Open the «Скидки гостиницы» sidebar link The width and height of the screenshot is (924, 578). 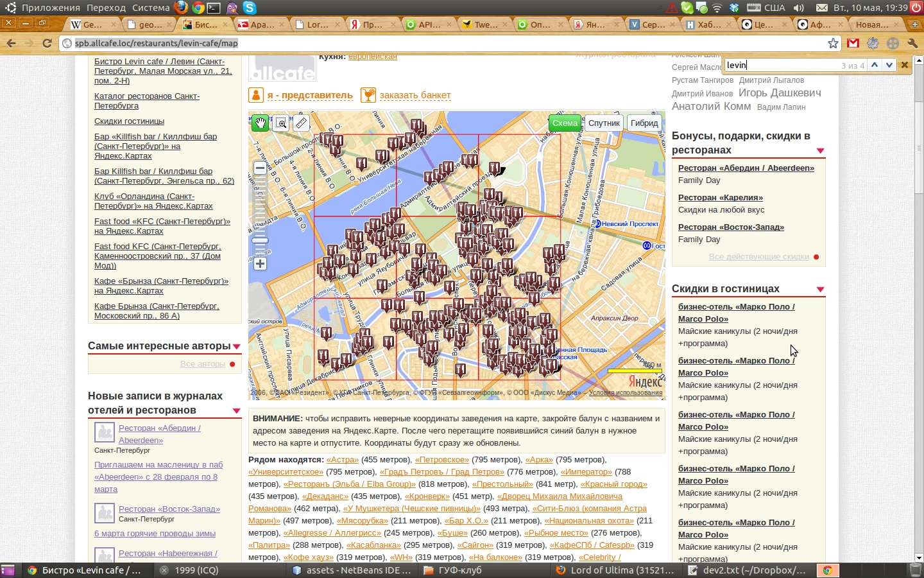click(129, 121)
